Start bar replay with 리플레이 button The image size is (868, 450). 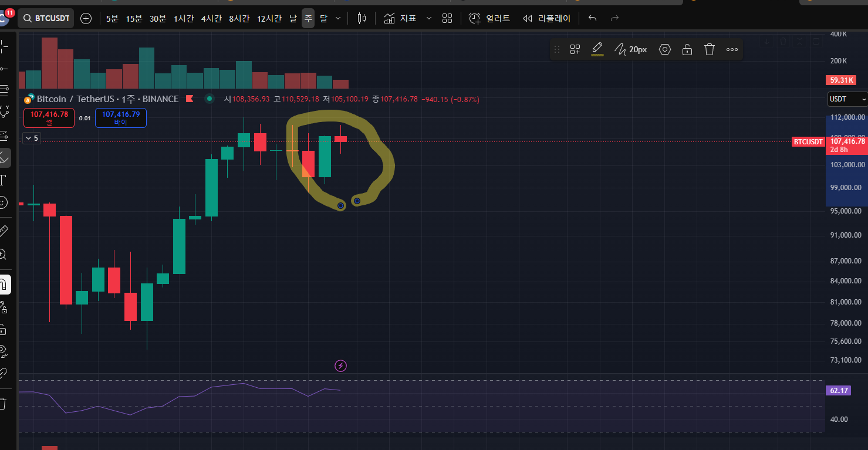click(546, 18)
